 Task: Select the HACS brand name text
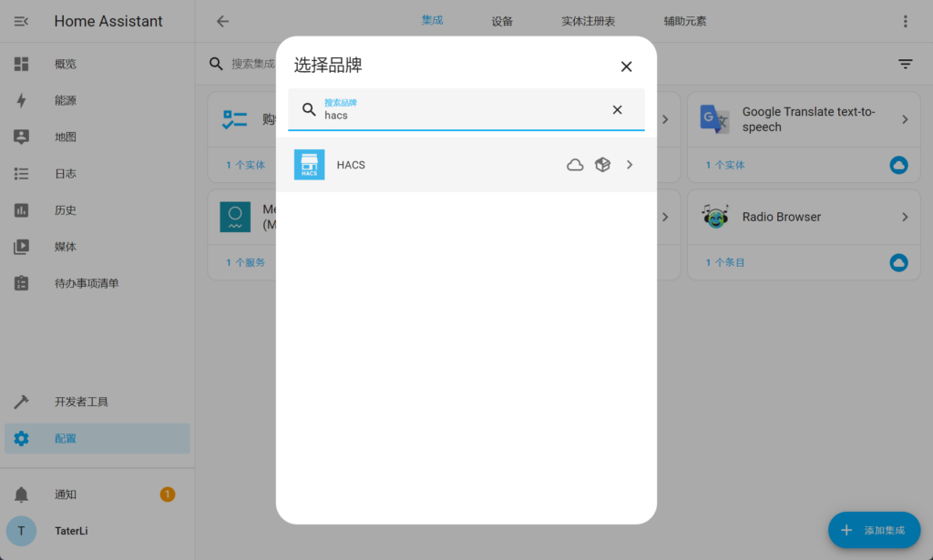351,165
